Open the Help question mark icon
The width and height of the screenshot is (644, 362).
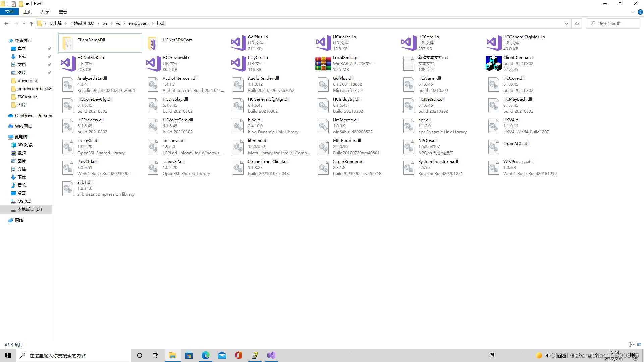[640, 12]
